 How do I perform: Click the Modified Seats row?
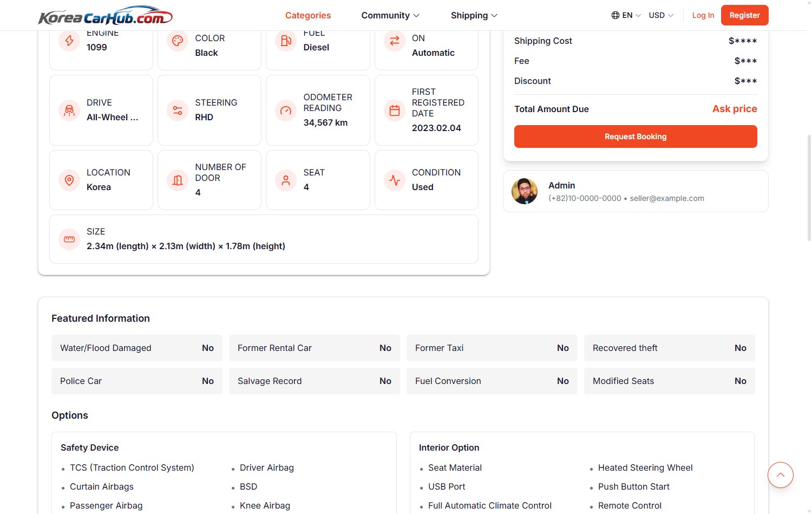[670, 381]
